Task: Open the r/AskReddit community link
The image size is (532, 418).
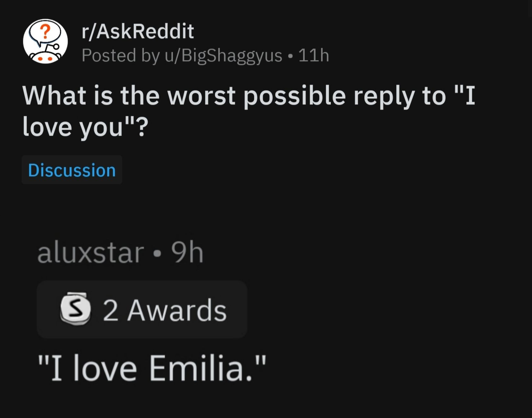Action: (137, 31)
